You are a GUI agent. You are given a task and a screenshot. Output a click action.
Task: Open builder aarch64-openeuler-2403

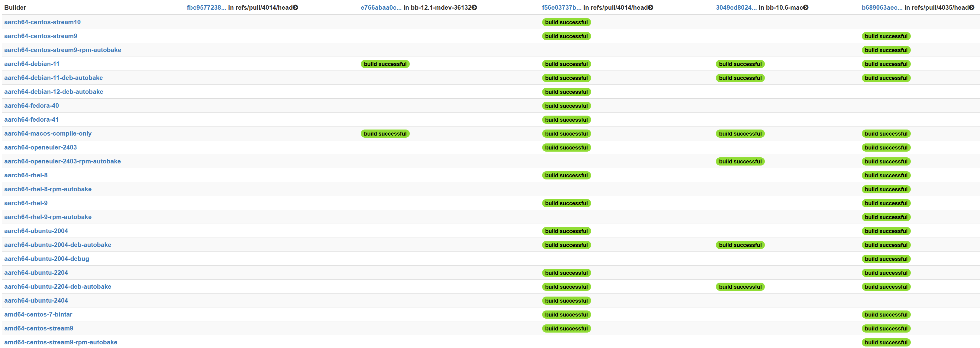[40, 147]
